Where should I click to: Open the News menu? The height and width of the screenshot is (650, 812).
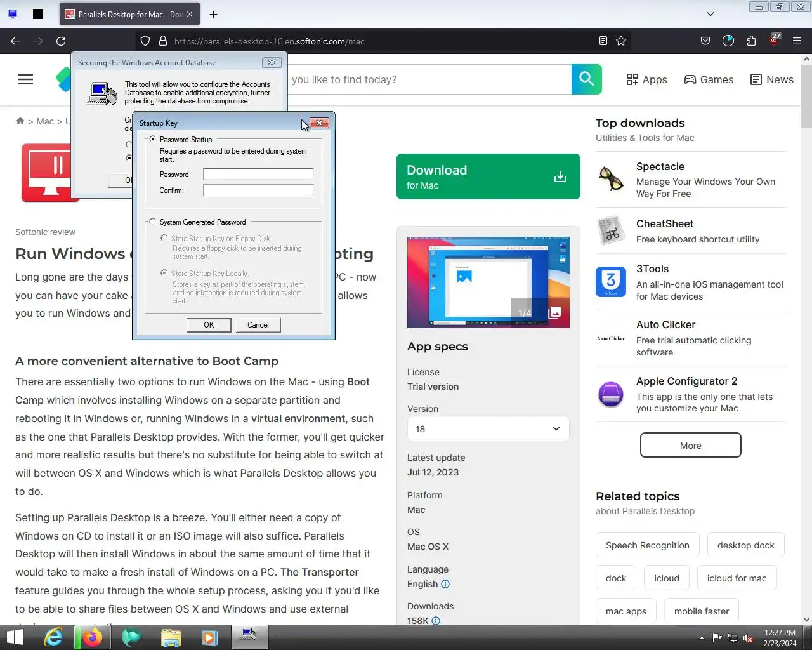point(771,79)
